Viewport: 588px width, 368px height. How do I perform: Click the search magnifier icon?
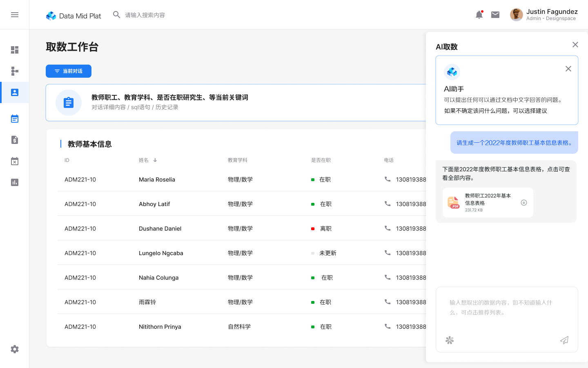pyautogui.click(x=116, y=15)
